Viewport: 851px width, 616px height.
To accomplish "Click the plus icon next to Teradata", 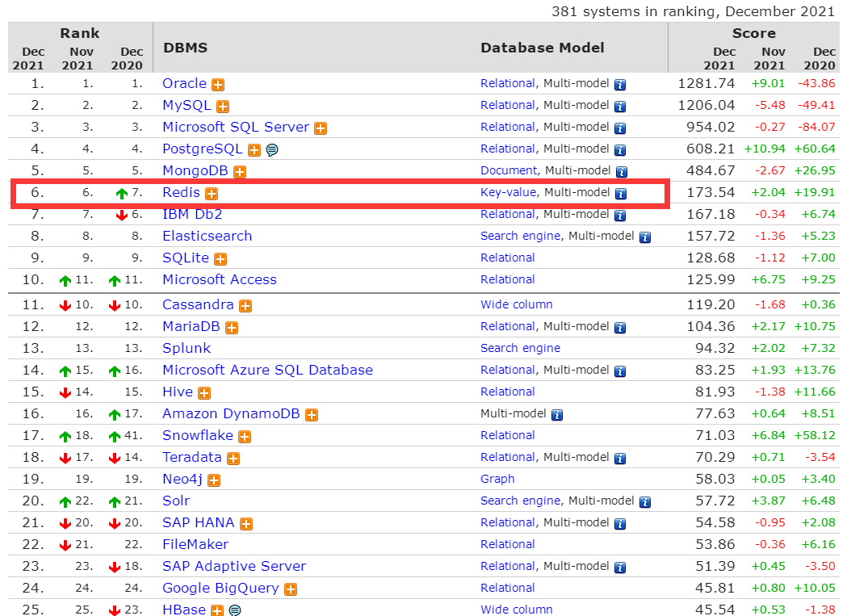I will (233, 458).
